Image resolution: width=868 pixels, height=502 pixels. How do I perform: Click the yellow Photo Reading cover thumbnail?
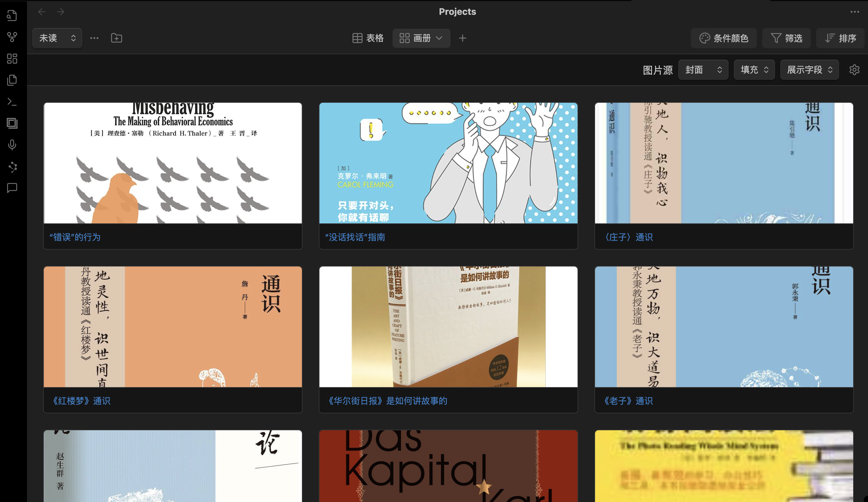tap(724, 466)
